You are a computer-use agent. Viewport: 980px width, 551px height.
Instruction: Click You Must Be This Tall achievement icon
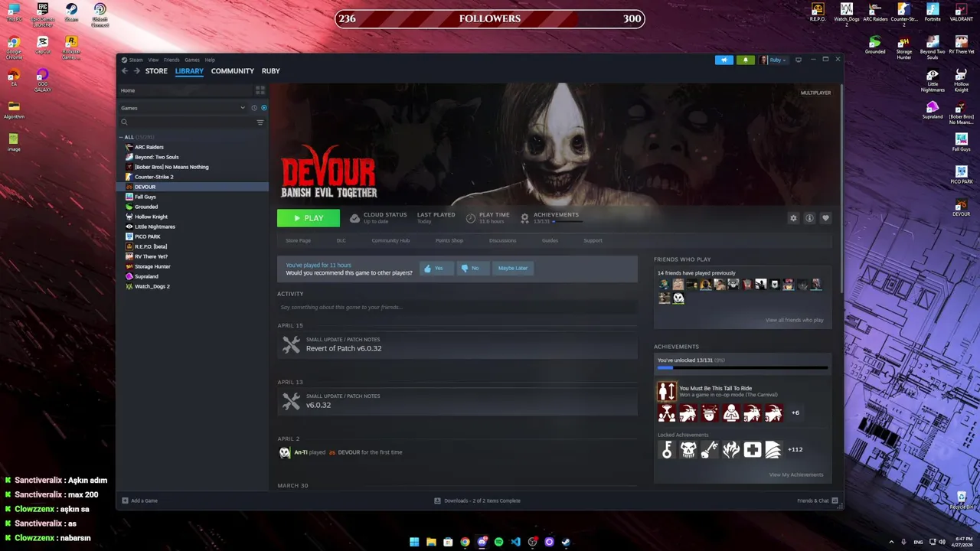667,391
